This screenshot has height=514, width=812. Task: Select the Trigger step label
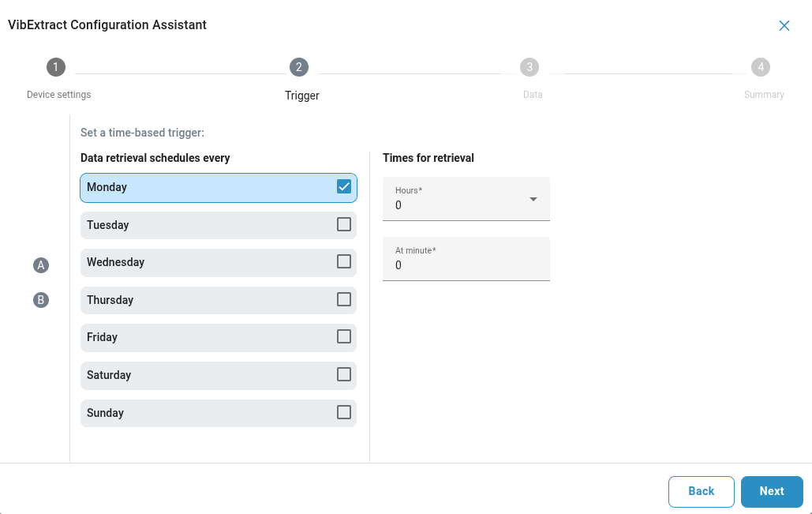coord(301,96)
